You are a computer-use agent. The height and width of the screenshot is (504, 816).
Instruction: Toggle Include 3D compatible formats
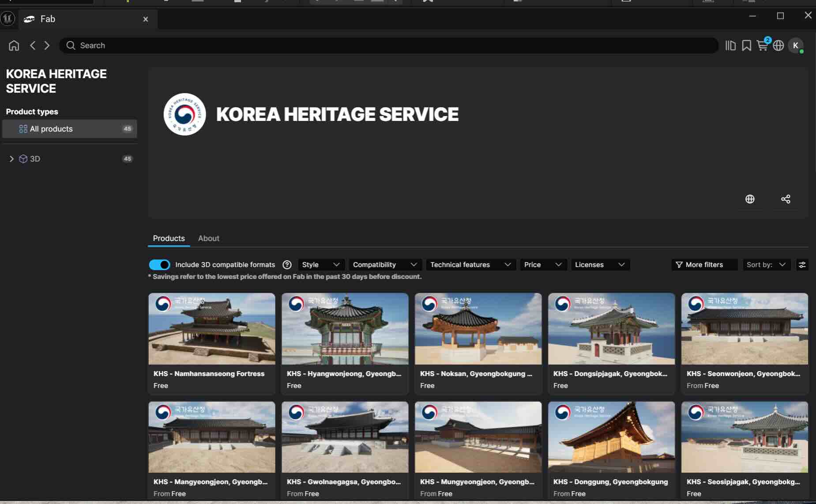(x=158, y=264)
